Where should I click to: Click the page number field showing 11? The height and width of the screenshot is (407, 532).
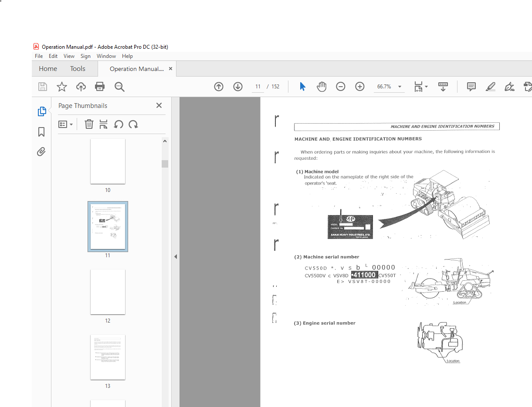(258, 87)
